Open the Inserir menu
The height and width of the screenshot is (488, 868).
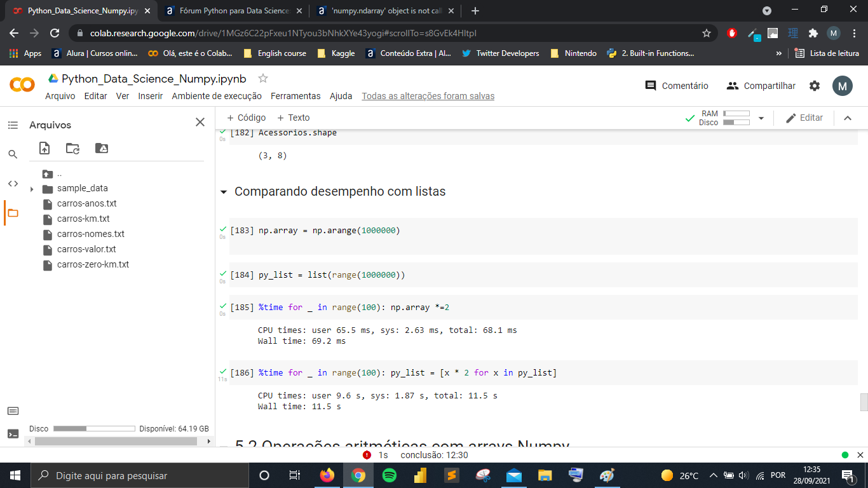(151, 96)
